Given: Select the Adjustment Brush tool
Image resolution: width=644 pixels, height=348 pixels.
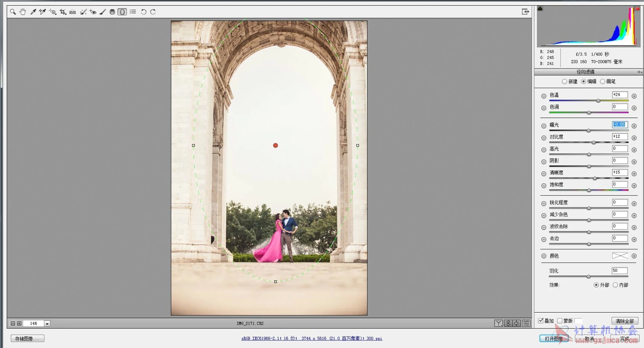Looking at the screenshot, I should (x=103, y=12).
